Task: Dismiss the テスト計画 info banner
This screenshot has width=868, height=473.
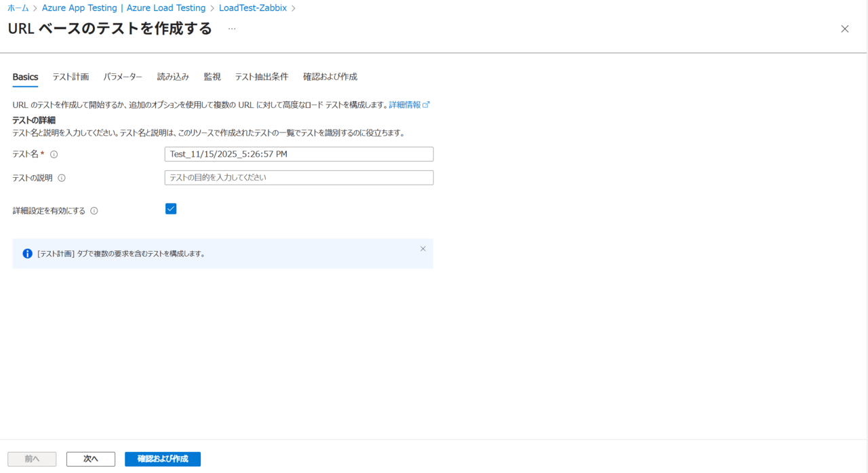Action: pos(423,249)
